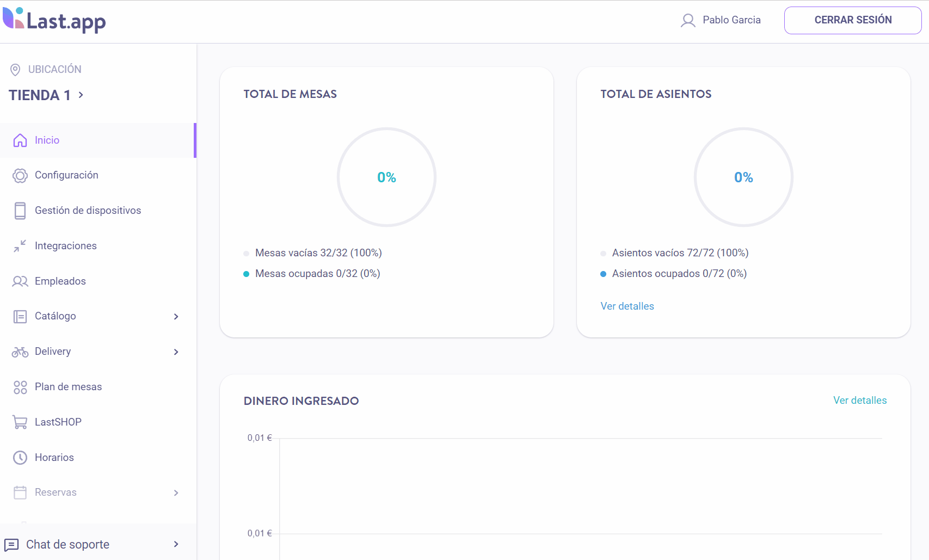Expand the Chat de soporte arrow
Image resolution: width=929 pixels, height=560 pixels.
pos(176,544)
